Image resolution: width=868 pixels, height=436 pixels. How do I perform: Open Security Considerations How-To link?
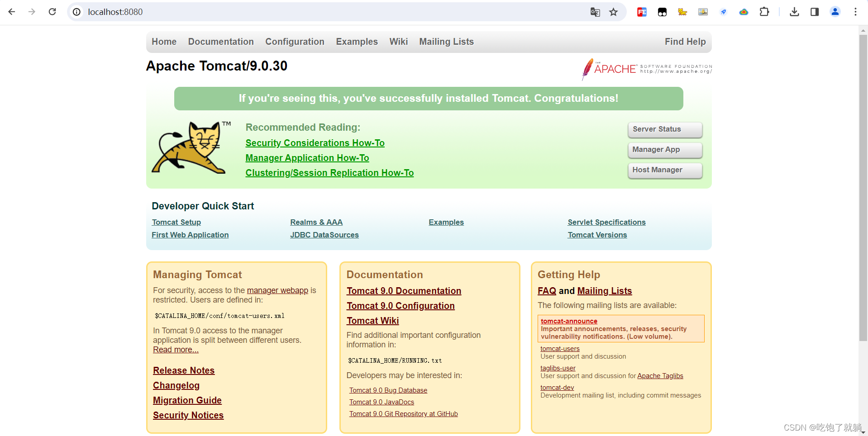click(x=315, y=143)
